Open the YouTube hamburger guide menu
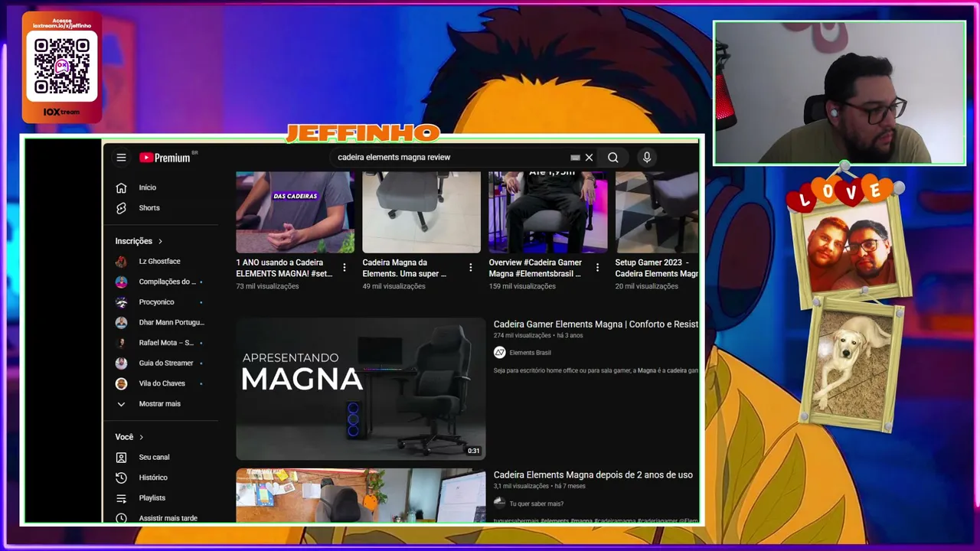 point(121,158)
